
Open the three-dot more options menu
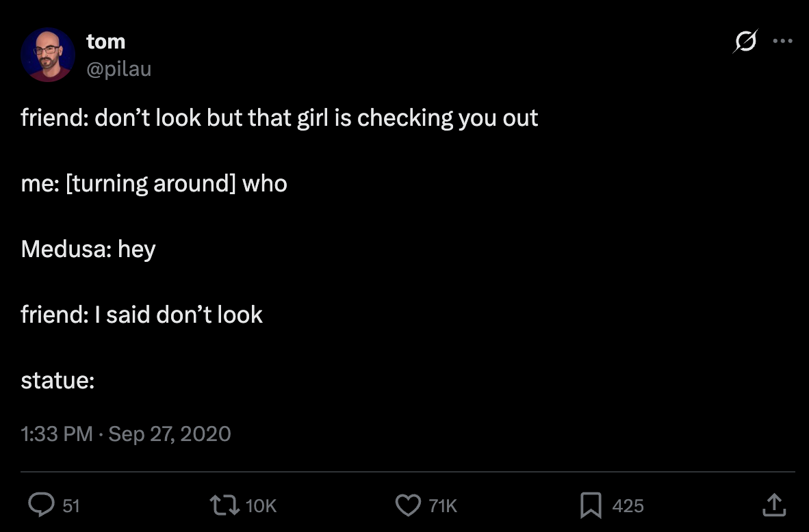[x=782, y=41]
